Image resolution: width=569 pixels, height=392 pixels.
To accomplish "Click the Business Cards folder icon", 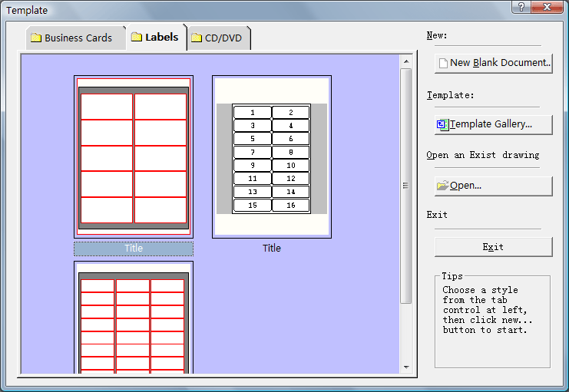I will [35, 38].
